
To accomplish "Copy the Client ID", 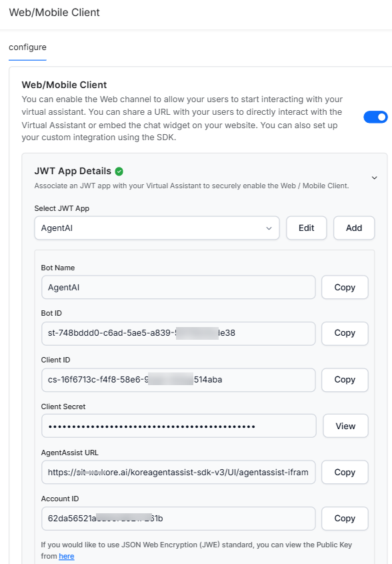I will tap(345, 380).
